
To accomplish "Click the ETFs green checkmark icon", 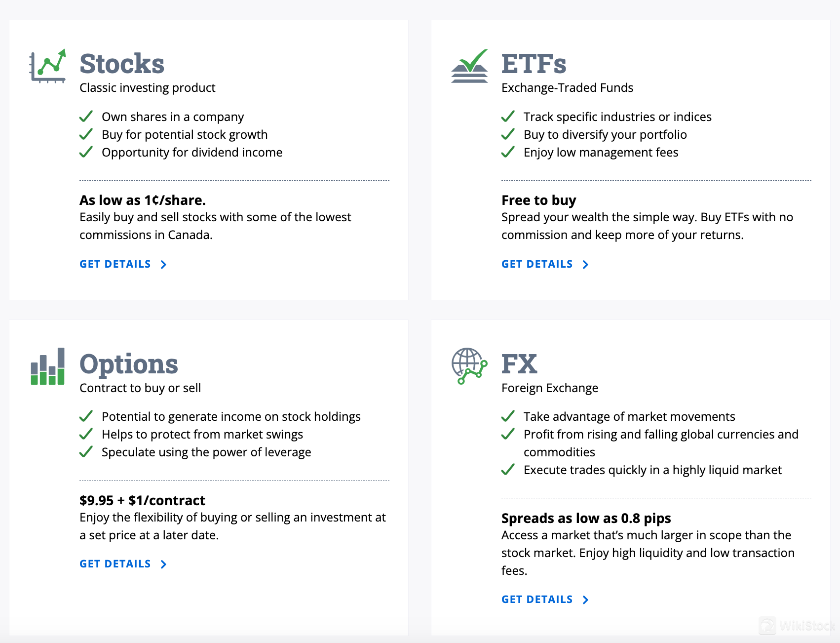I will [468, 66].
